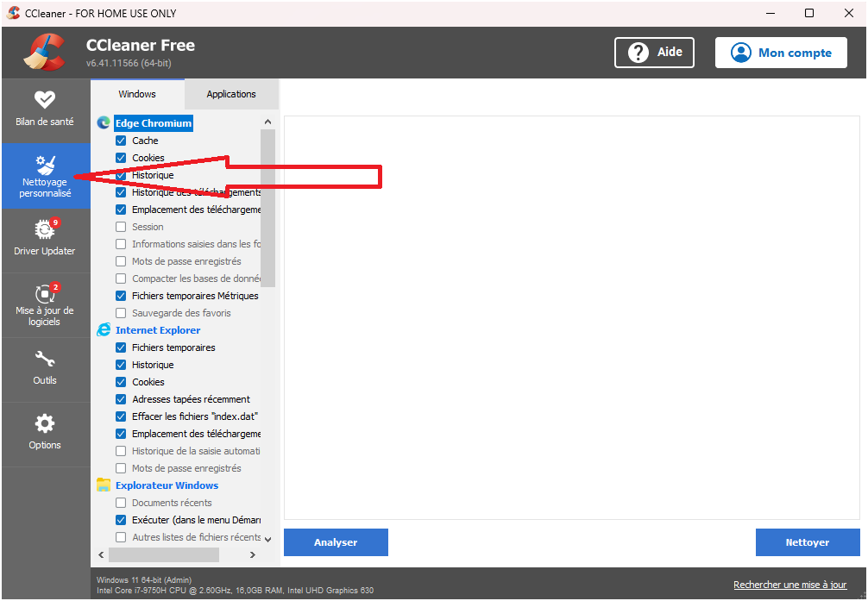The height and width of the screenshot is (601, 868).
Task: Select the Internet Explorer category header
Action: click(158, 330)
